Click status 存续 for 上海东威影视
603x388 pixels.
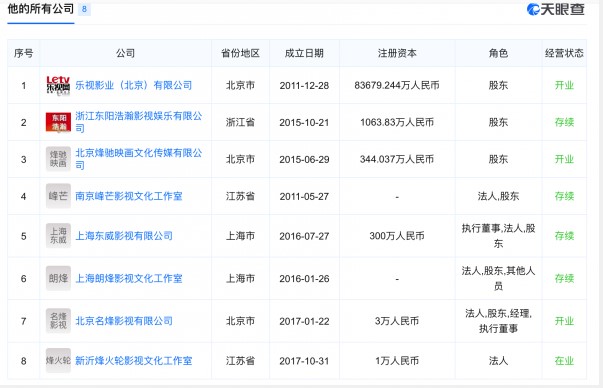click(x=564, y=236)
